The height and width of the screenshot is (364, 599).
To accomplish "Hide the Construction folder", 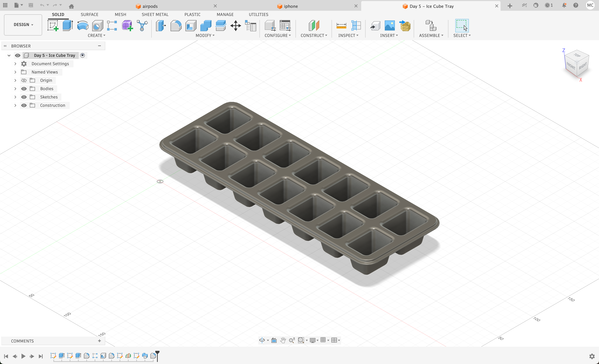I will click(24, 105).
